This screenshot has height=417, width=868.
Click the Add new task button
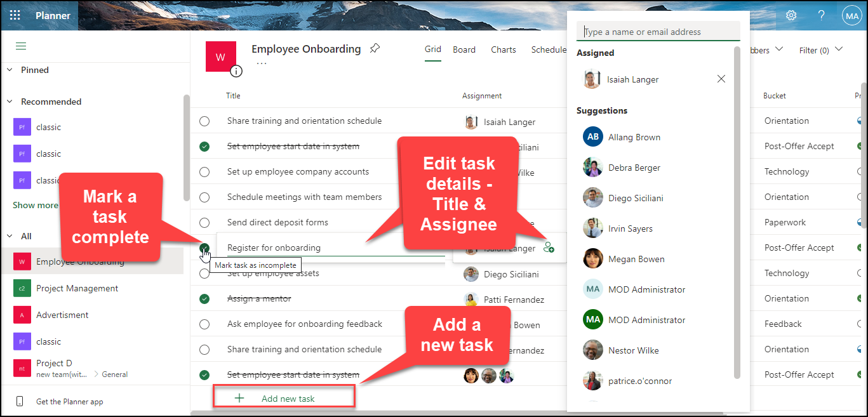pos(283,396)
